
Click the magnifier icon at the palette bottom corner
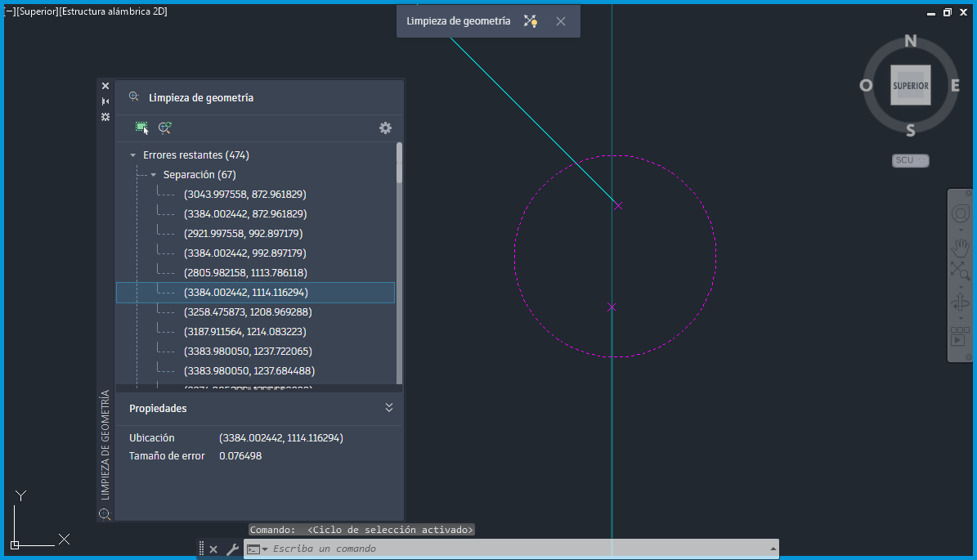(x=105, y=514)
